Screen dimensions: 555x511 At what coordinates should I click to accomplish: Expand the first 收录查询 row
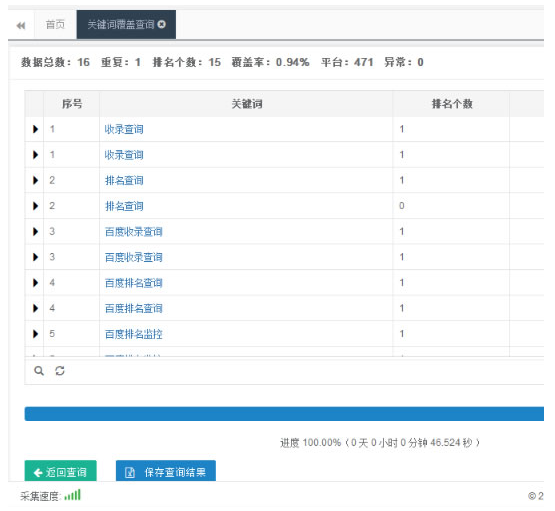[35, 129]
